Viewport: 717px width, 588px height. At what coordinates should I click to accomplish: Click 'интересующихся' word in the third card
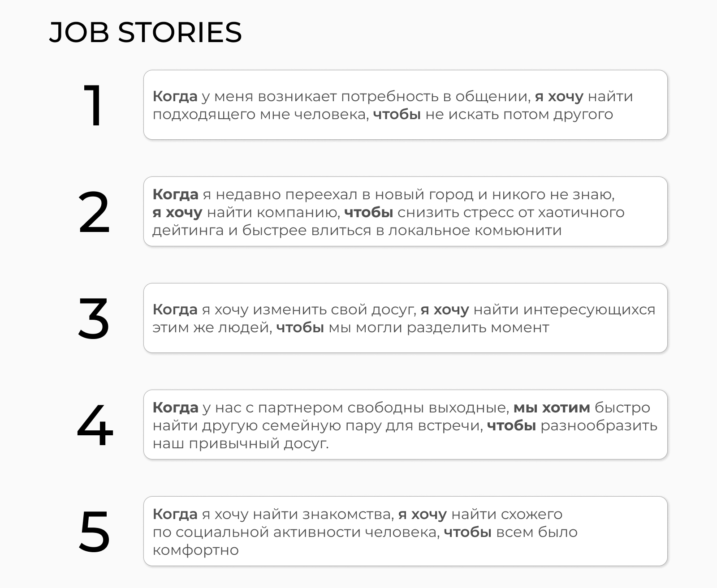point(590,310)
